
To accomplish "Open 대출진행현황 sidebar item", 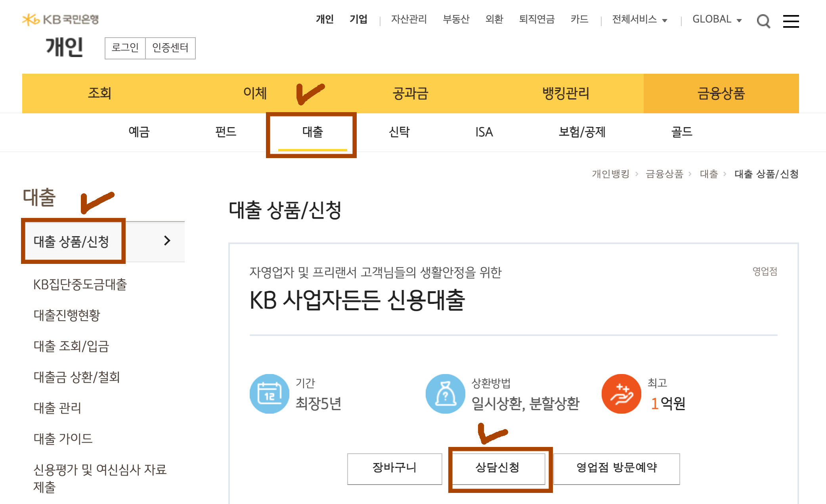I will coord(67,315).
